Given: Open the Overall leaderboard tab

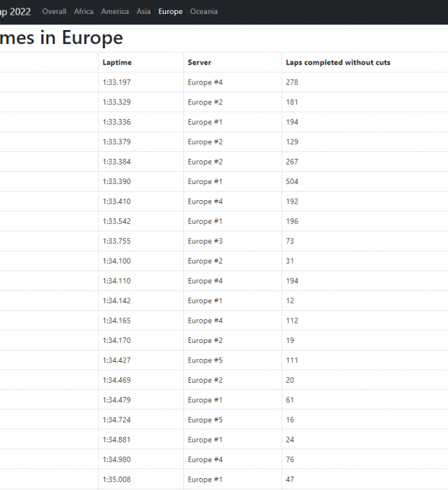Looking at the screenshot, I should pyautogui.click(x=54, y=12).
